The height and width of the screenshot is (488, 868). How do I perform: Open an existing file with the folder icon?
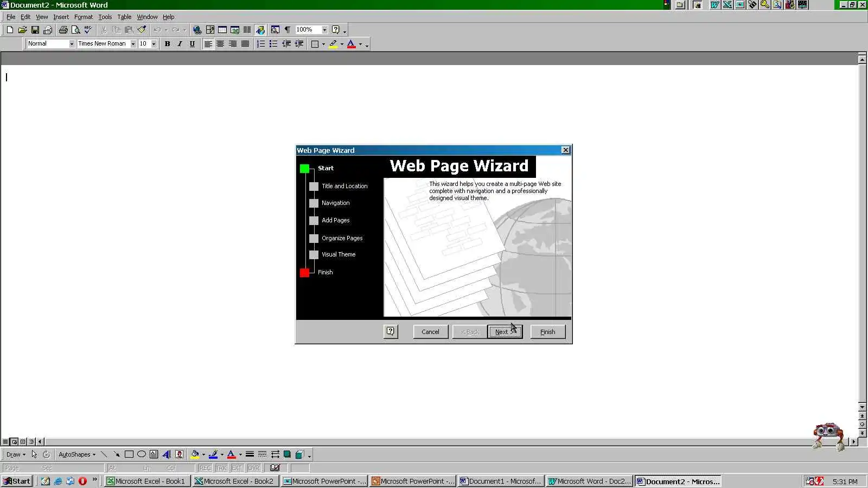[22, 30]
